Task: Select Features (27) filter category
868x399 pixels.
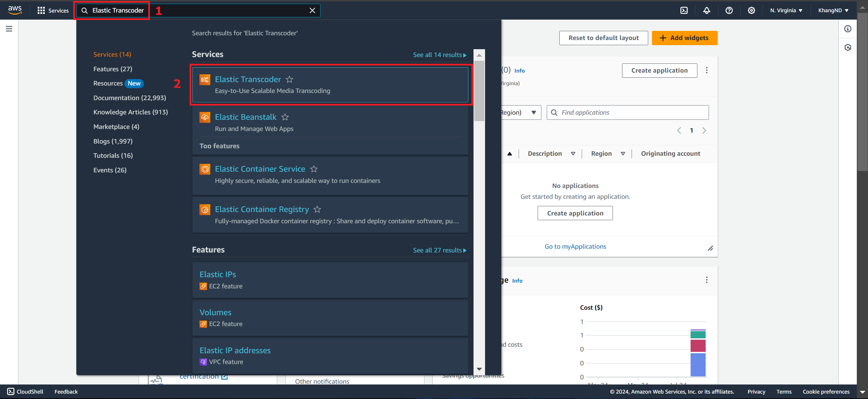Action: 113,69
